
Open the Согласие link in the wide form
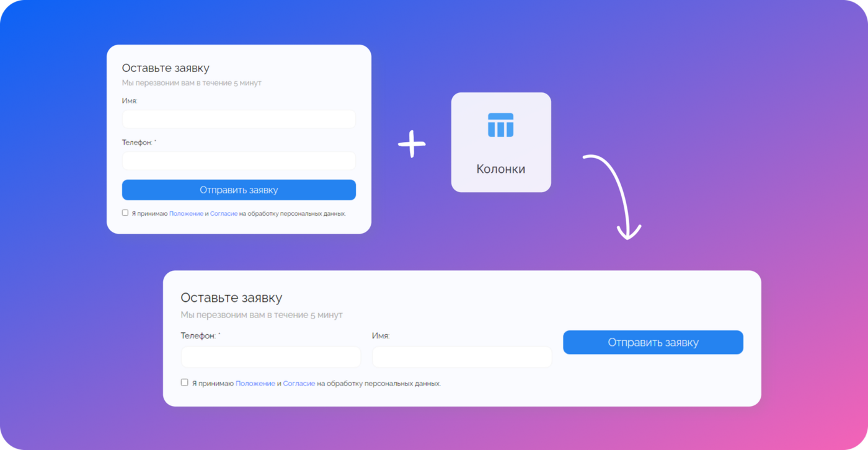(299, 384)
